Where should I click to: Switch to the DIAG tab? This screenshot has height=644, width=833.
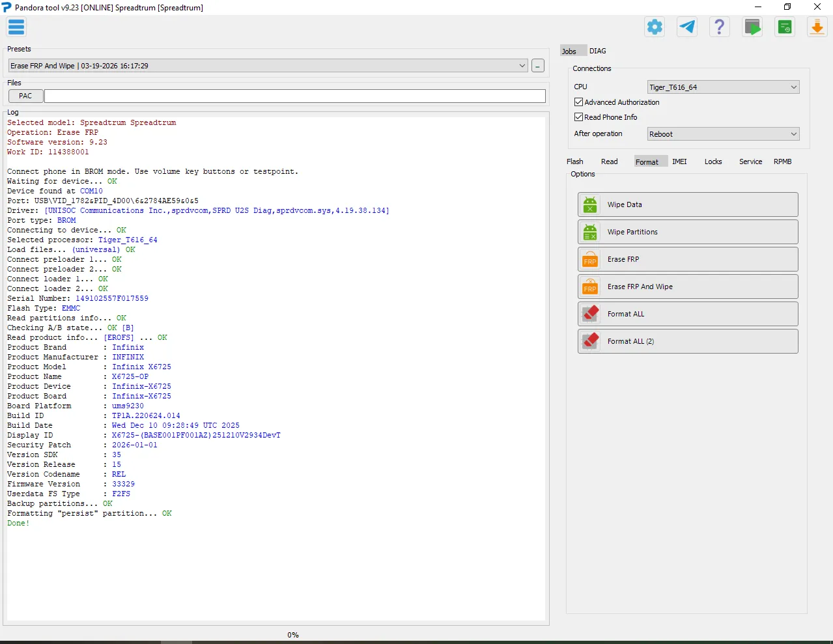(x=597, y=51)
